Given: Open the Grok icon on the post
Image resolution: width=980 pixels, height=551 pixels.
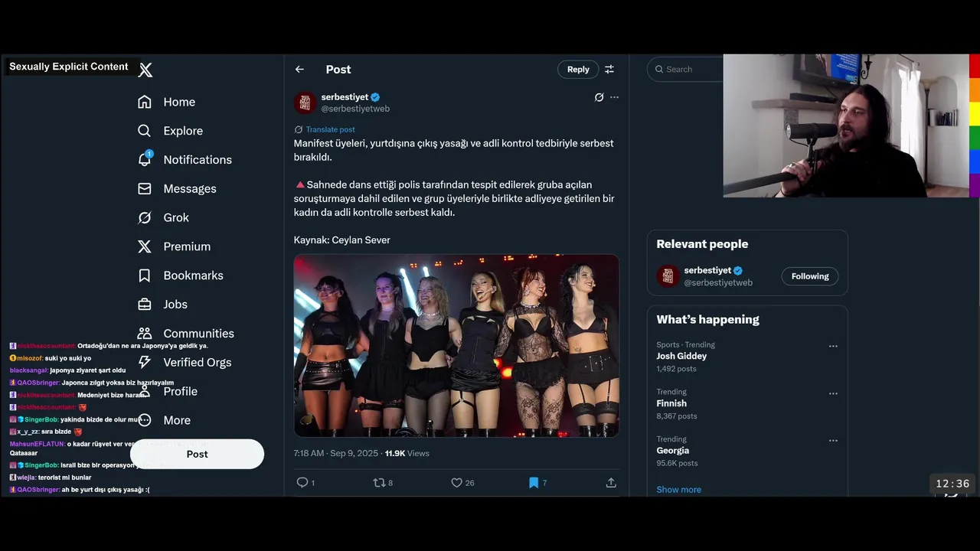Looking at the screenshot, I should point(599,97).
